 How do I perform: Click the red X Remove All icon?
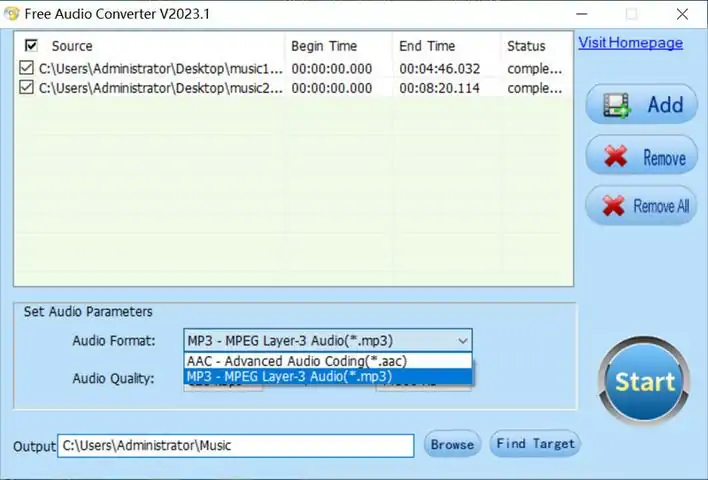coord(614,206)
